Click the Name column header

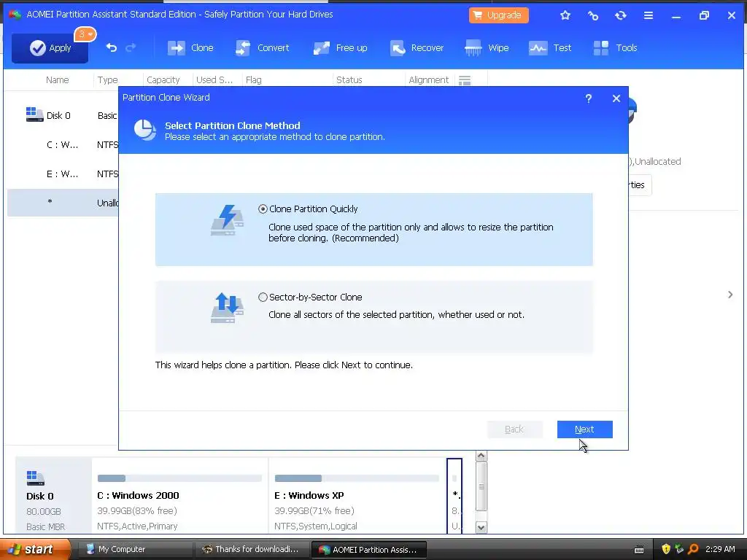coord(57,80)
